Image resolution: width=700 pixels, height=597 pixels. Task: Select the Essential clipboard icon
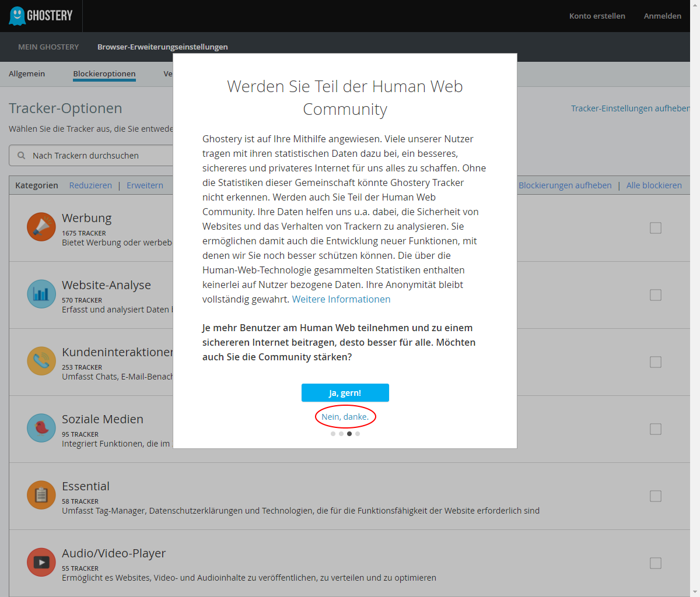click(41, 495)
